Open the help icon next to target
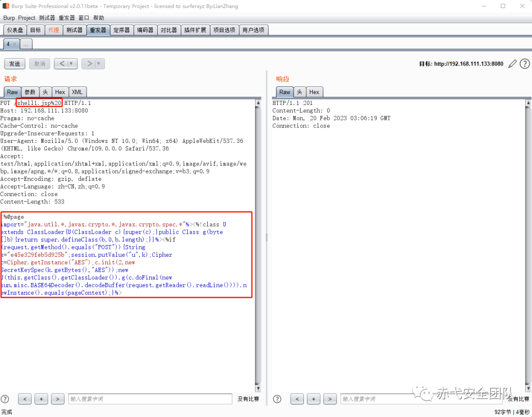The image size is (532, 417). 525,64
